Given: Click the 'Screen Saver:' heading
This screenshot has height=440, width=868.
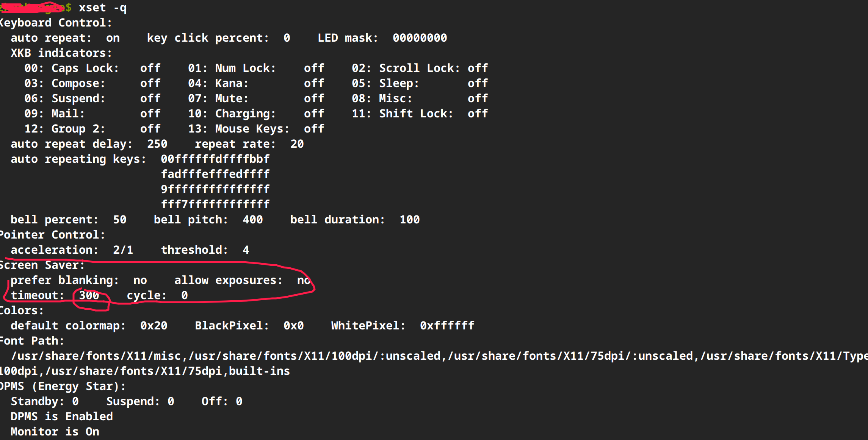Looking at the screenshot, I should 42,265.
